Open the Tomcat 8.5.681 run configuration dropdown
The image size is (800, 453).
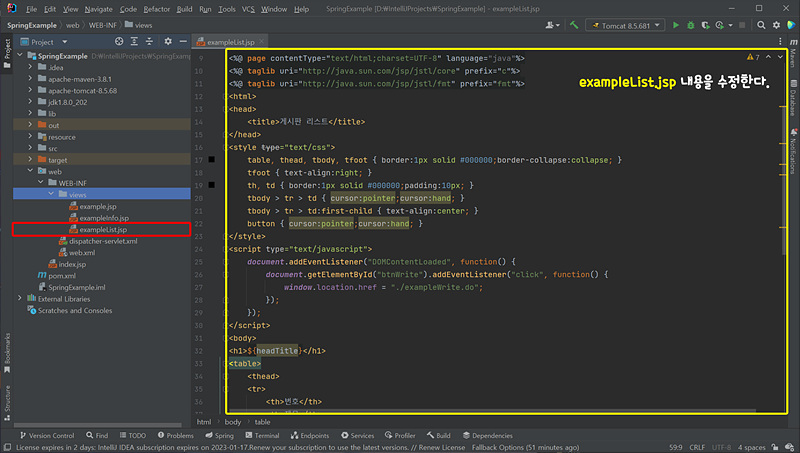point(626,25)
